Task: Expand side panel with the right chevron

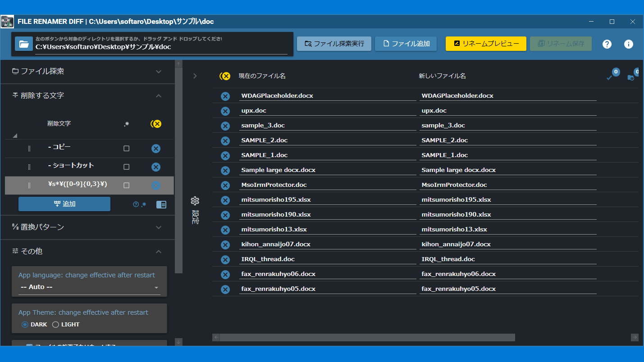Action: (x=195, y=76)
